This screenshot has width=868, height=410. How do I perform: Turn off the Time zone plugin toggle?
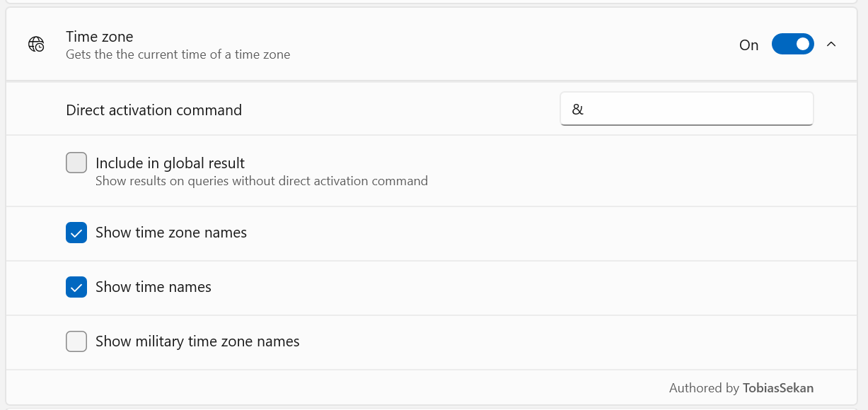[792, 44]
